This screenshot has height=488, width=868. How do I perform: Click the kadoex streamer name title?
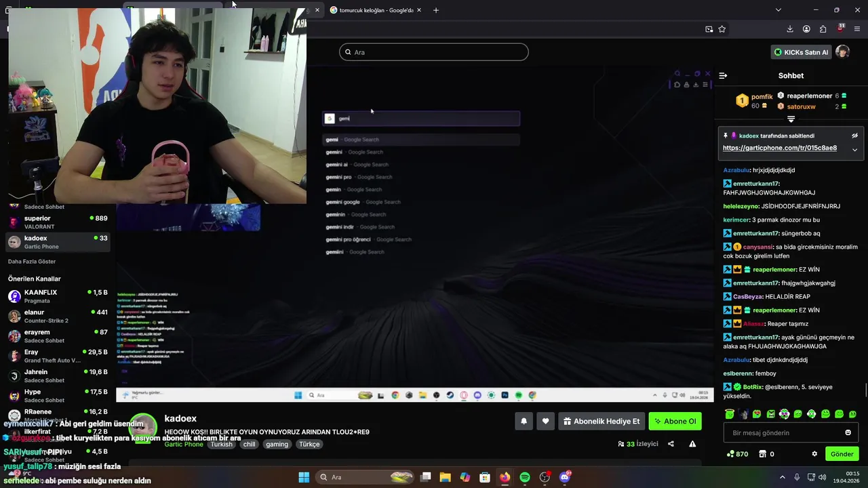pos(180,419)
